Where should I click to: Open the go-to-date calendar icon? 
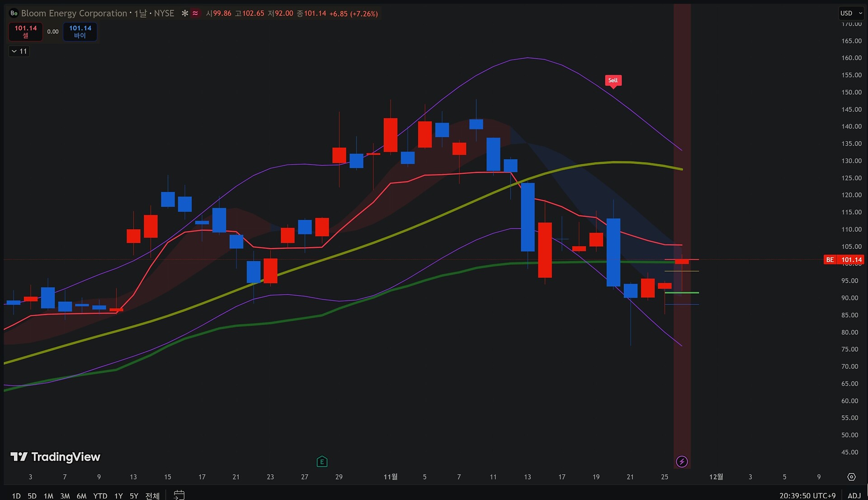click(x=179, y=495)
